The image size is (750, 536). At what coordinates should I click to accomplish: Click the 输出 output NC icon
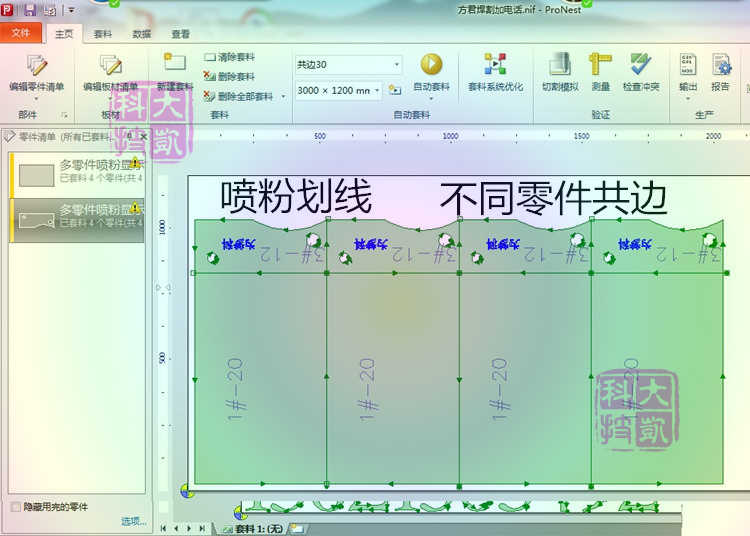tap(687, 64)
